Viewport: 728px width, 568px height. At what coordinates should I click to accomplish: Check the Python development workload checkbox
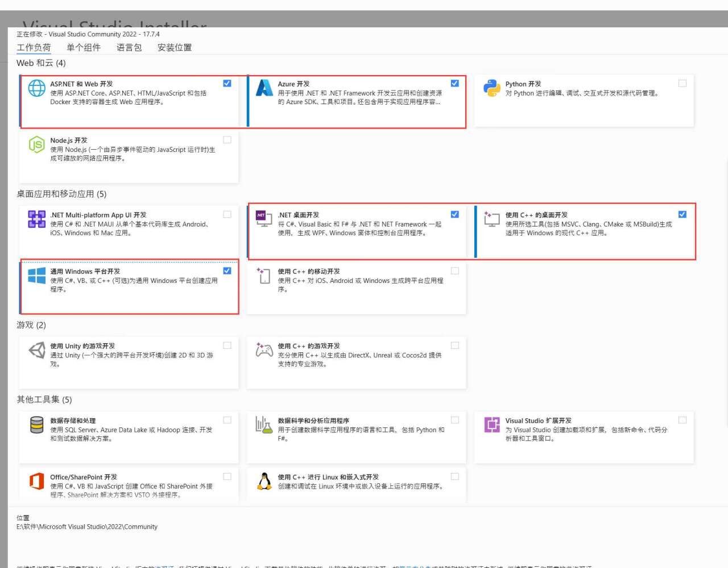coord(682,83)
